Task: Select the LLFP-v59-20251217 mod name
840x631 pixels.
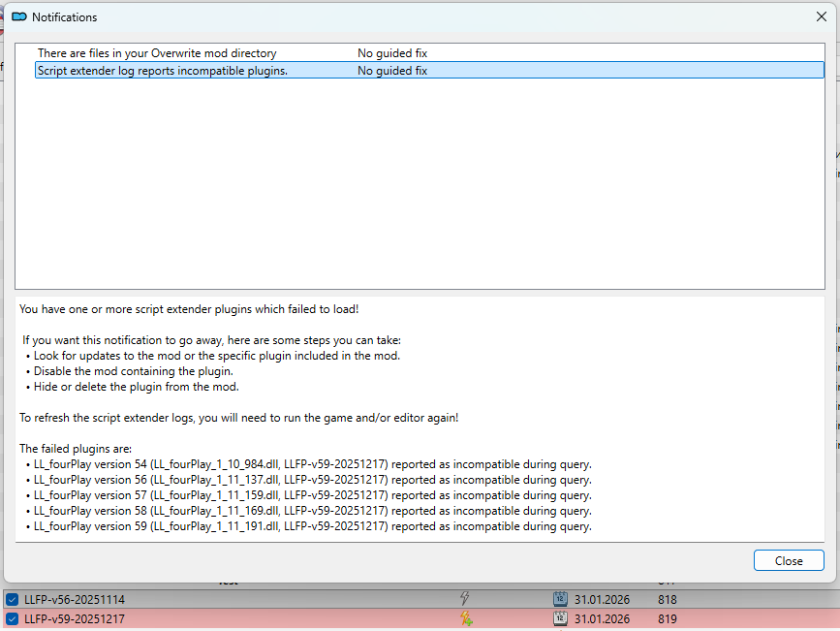Action: tap(75, 618)
